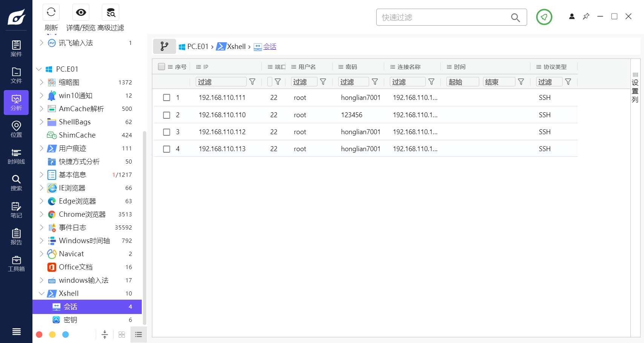Image resolution: width=644 pixels, height=343 pixels.
Task: Click the search magnifier in quick filter box
Action: [515, 17]
